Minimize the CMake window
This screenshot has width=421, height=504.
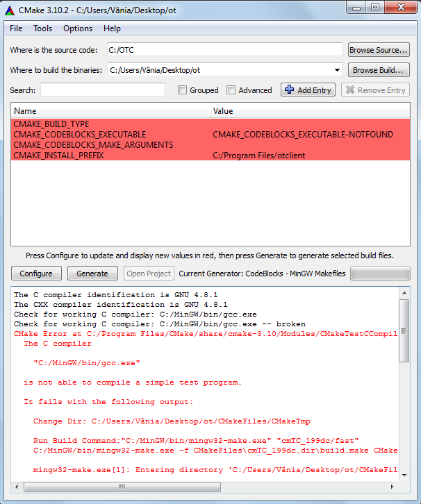(356, 7)
